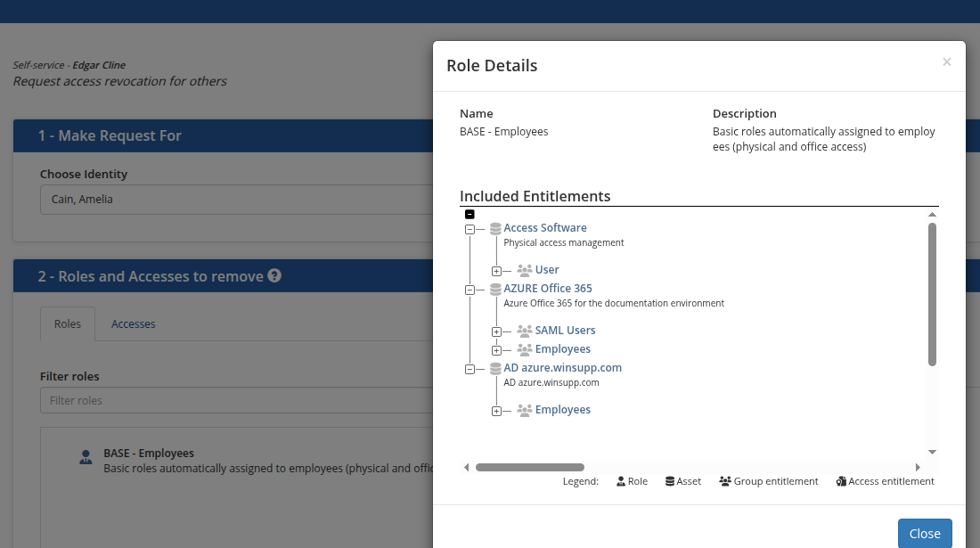Screen dimensions: 980x548
Task: Collapse the AZURE Office 365 node
Action: coord(470,290)
